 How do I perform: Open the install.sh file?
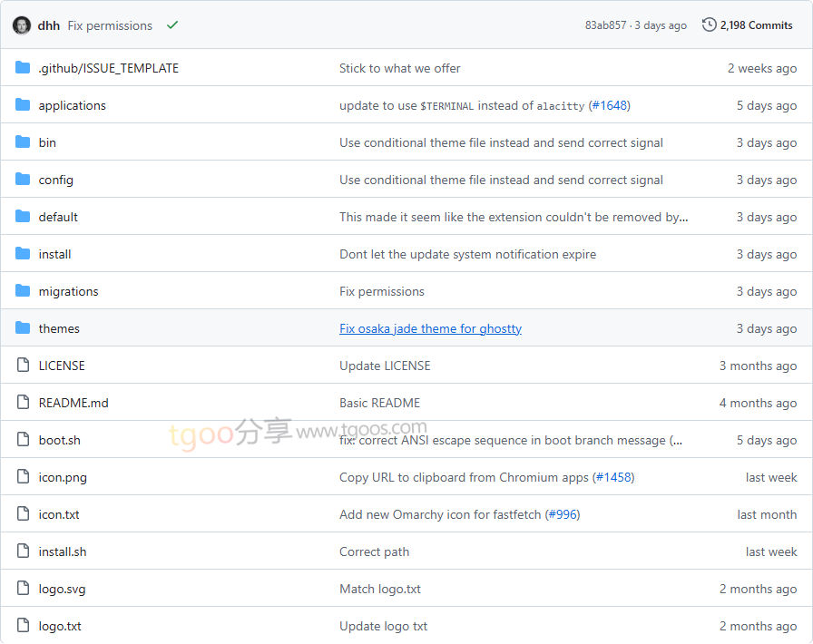62,551
